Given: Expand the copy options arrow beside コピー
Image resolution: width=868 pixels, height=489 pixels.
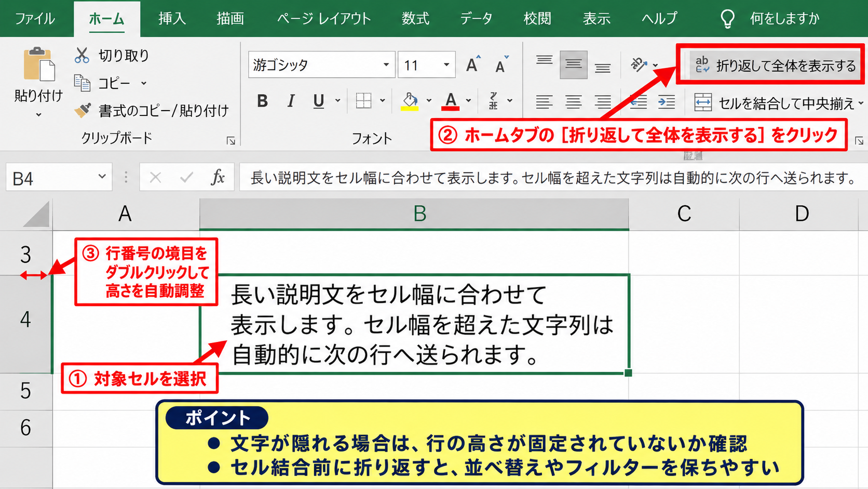Looking at the screenshot, I should pyautogui.click(x=144, y=83).
